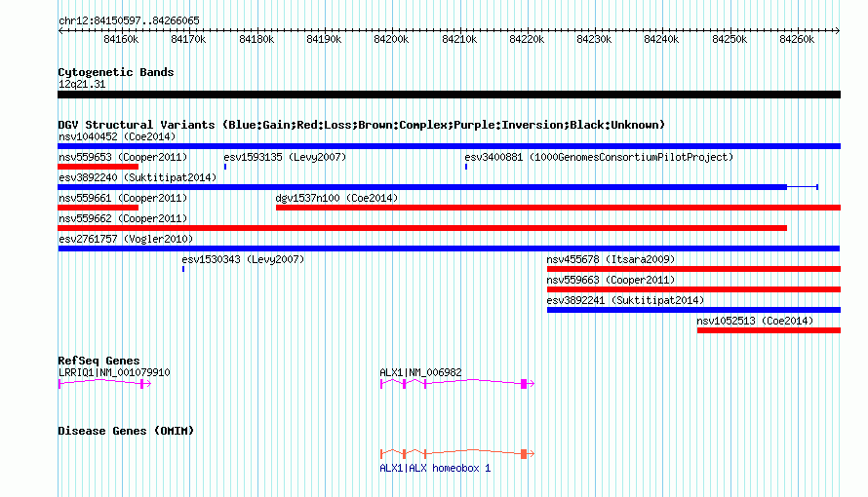Click the 84230k ruler position

coord(594,39)
